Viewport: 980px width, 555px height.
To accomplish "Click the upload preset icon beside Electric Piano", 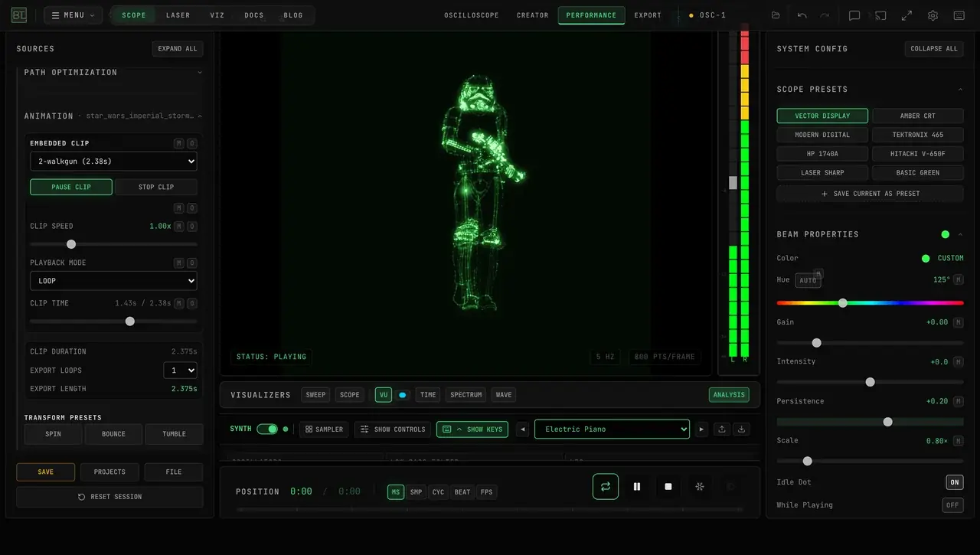I will pyautogui.click(x=721, y=429).
